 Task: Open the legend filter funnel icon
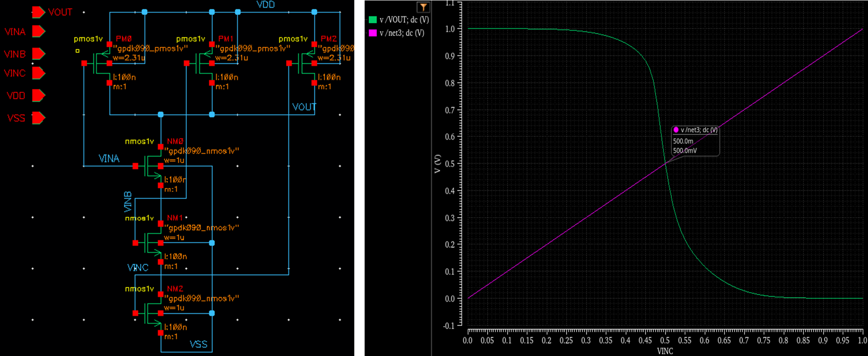pos(423,7)
